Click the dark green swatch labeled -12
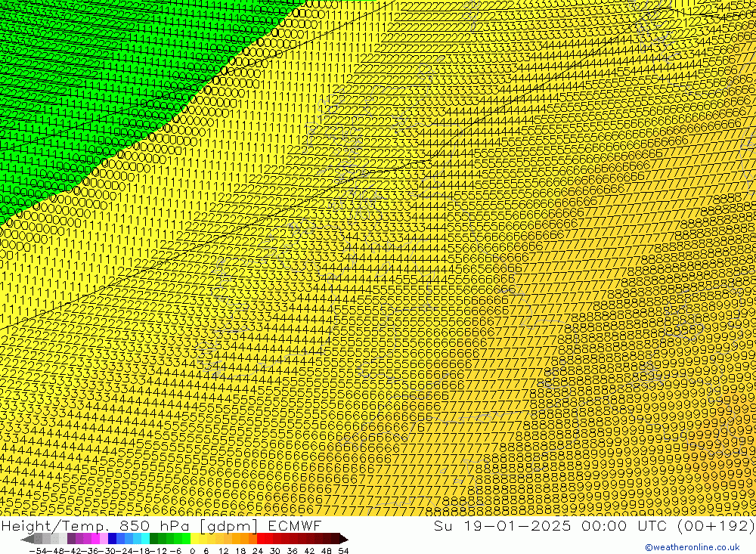Viewport: 756px width, 554px height. (153, 539)
